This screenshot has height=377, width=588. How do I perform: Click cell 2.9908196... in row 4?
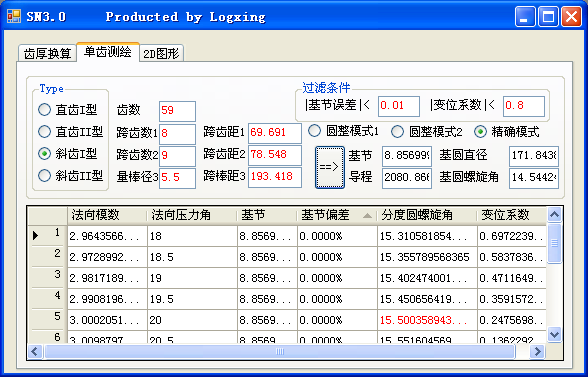point(107,299)
